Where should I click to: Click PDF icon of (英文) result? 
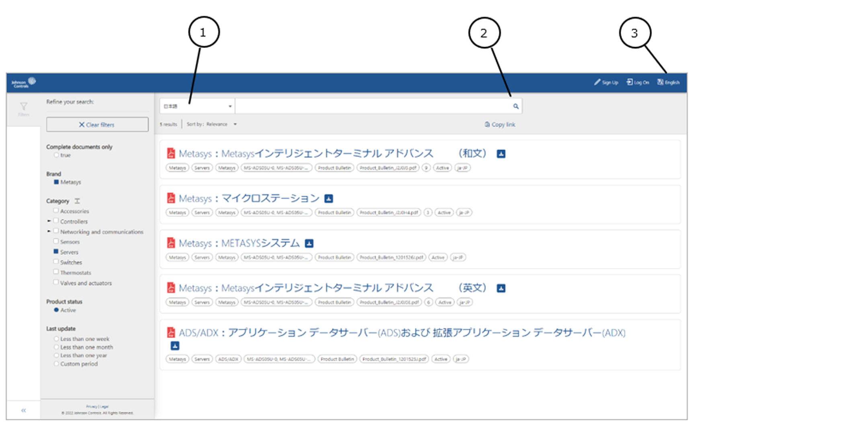pyautogui.click(x=171, y=288)
